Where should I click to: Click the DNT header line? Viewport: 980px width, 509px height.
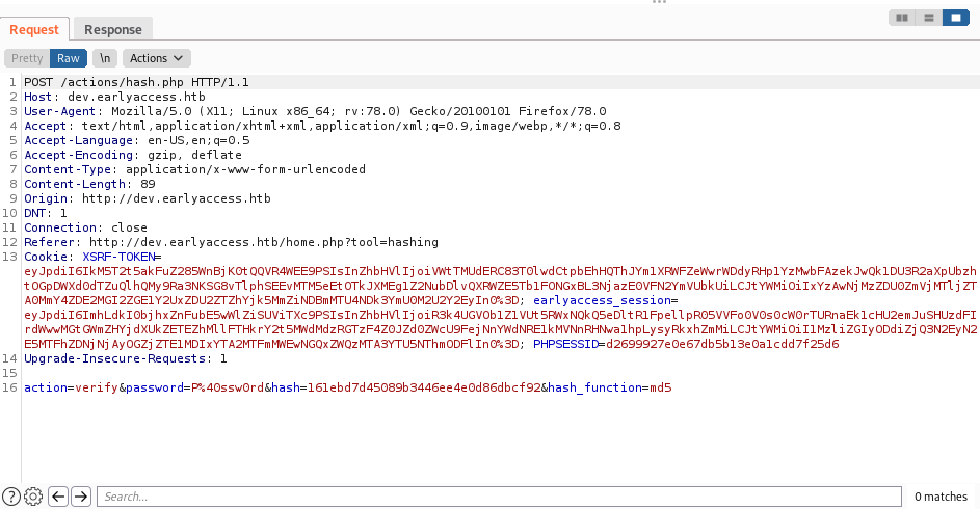click(x=46, y=213)
